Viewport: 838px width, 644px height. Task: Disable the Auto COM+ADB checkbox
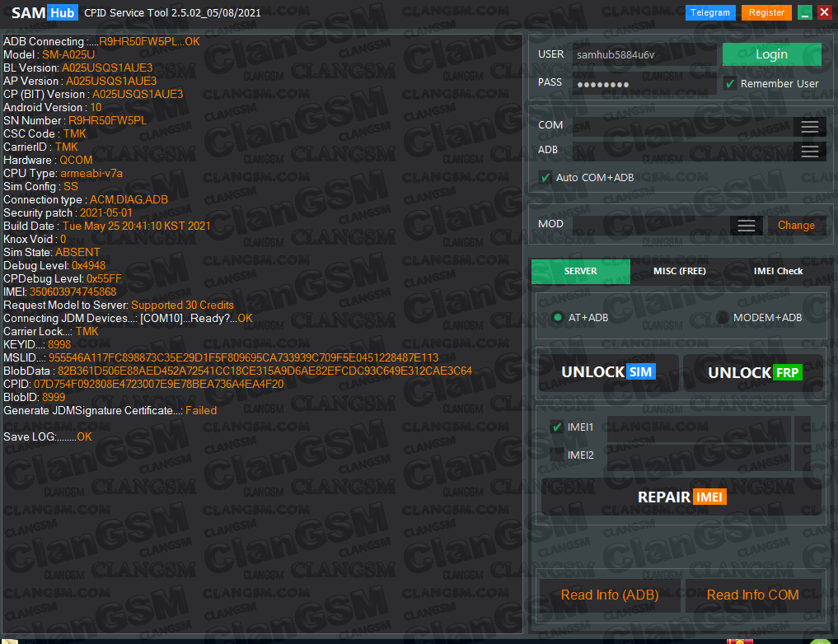(545, 178)
